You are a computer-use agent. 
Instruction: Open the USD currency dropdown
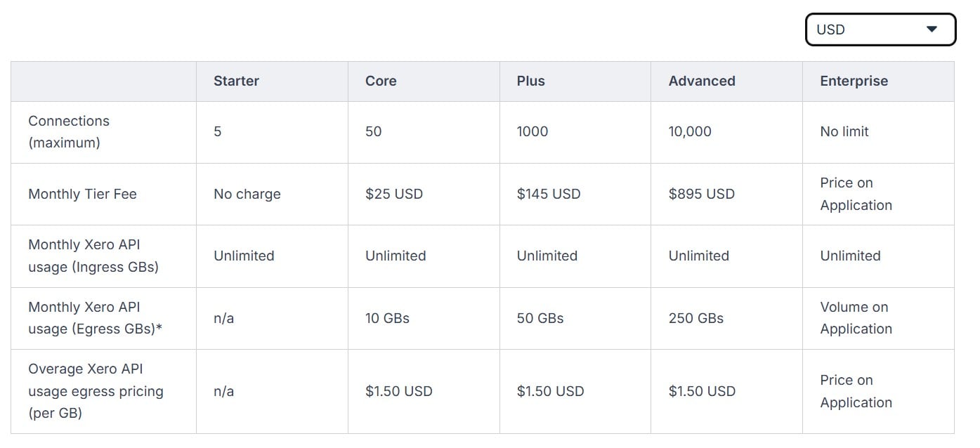pyautogui.click(x=880, y=29)
